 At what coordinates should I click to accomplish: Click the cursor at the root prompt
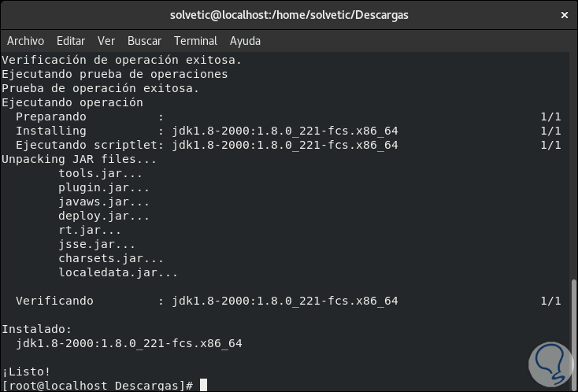pyautogui.click(x=203, y=386)
